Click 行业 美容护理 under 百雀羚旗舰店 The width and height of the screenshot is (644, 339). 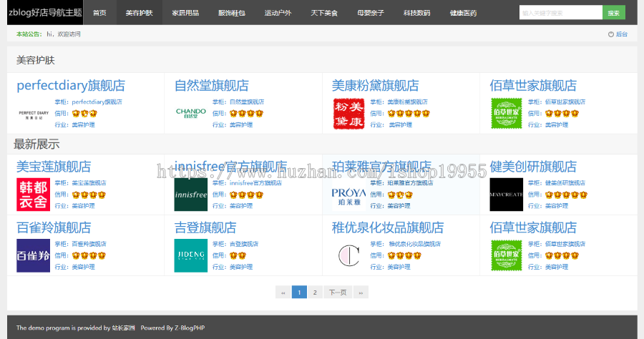(84, 267)
